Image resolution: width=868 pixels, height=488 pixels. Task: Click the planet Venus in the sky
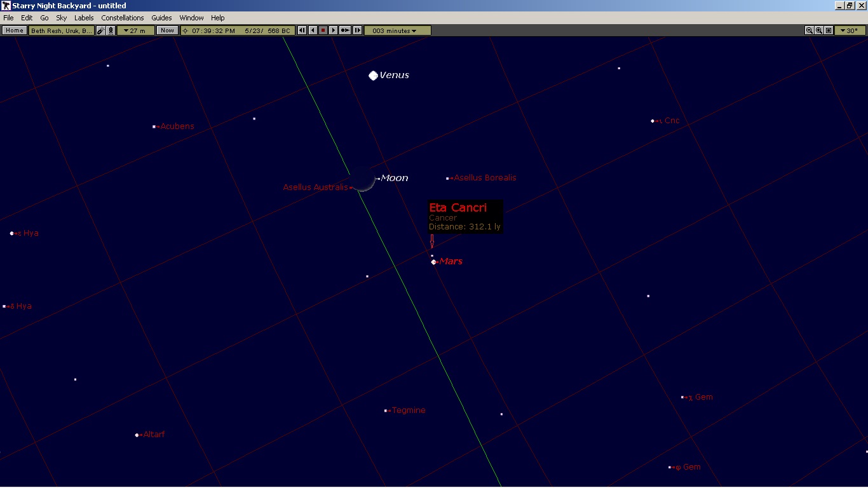click(x=373, y=76)
